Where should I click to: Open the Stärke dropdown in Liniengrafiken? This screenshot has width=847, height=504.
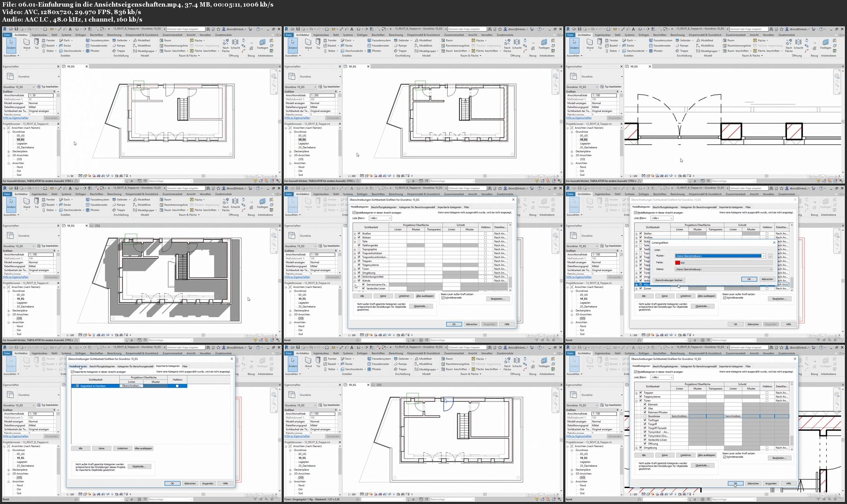click(x=771, y=269)
